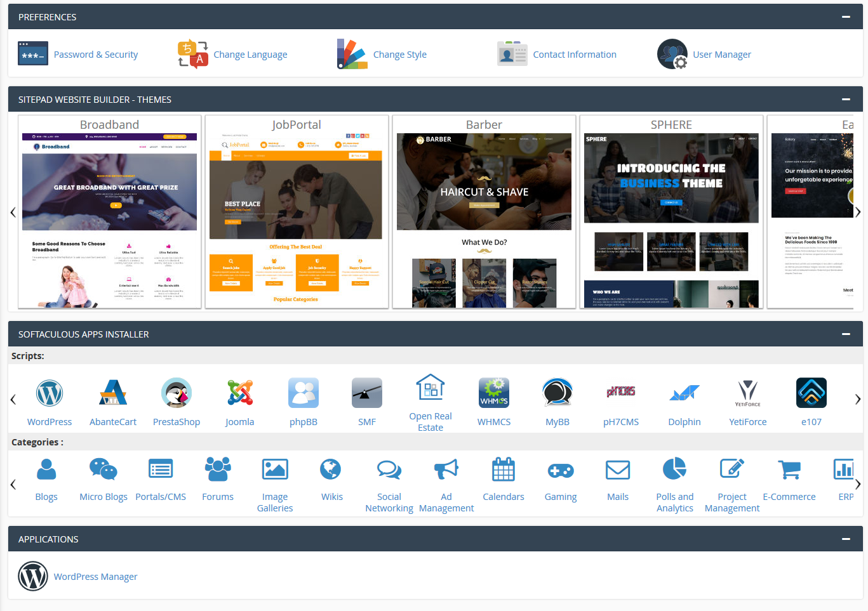868x611 pixels.
Task: Select the Mails category icon
Action: click(x=618, y=470)
